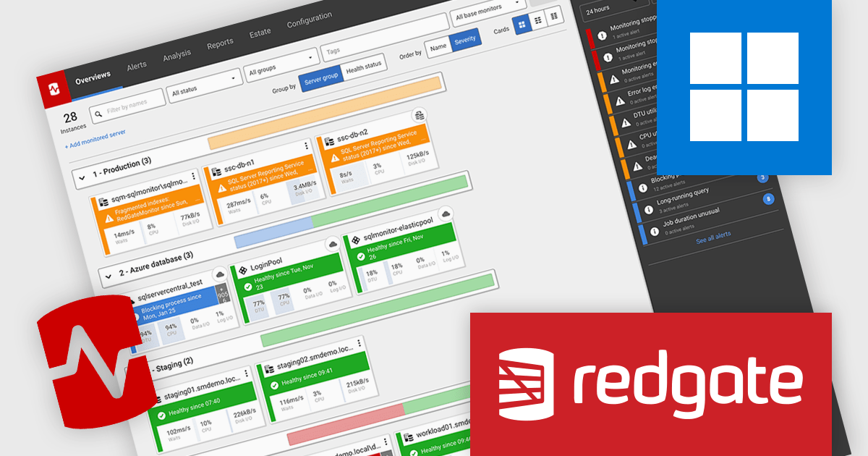Collapse the 1 - Production group
The height and width of the screenshot is (456, 868).
(82, 177)
